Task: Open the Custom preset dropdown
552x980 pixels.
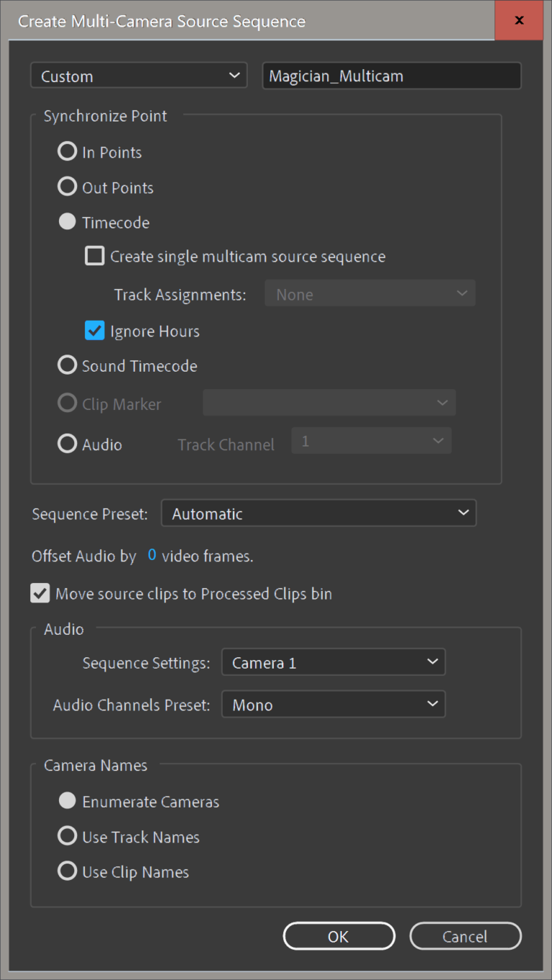Action: point(138,75)
